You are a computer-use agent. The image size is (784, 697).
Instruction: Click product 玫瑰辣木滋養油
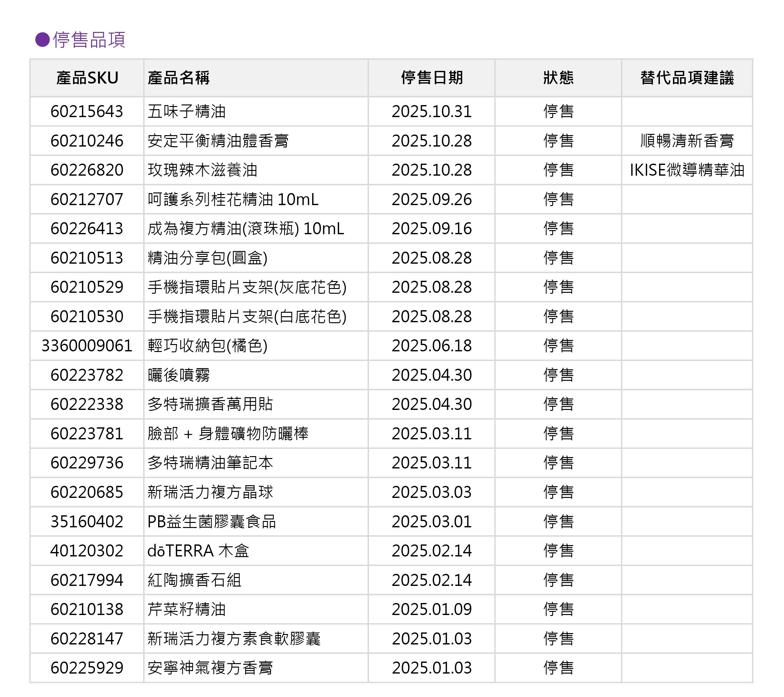click(x=202, y=170)
